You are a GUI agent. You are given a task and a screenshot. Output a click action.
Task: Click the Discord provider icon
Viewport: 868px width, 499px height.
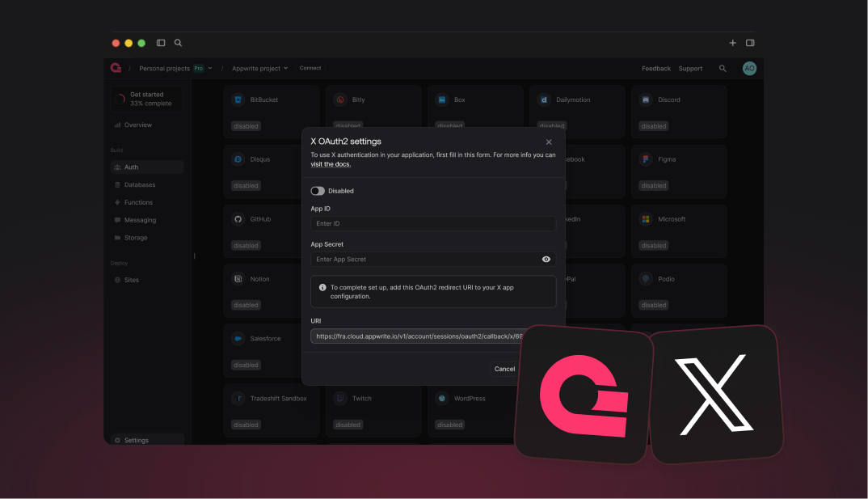point(646,99)
